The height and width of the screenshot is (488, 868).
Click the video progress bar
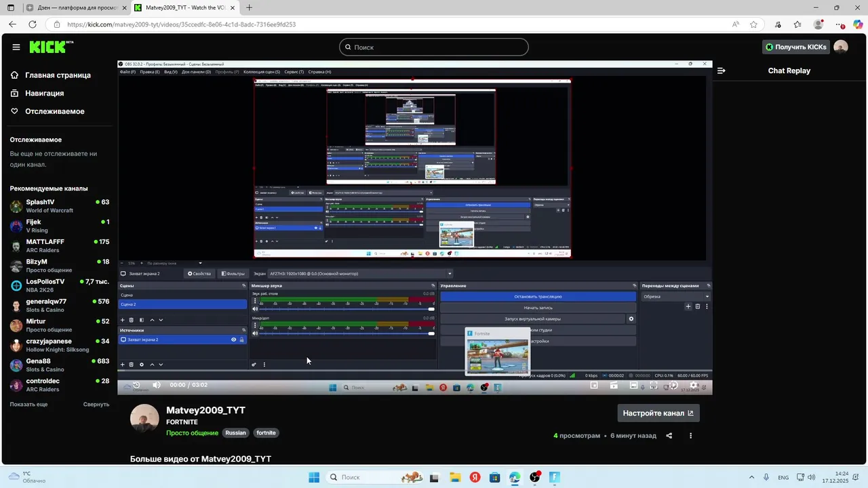tap(415, 371)
